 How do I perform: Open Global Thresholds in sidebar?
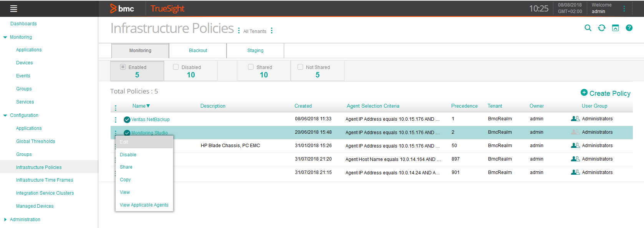click(36, 141)
